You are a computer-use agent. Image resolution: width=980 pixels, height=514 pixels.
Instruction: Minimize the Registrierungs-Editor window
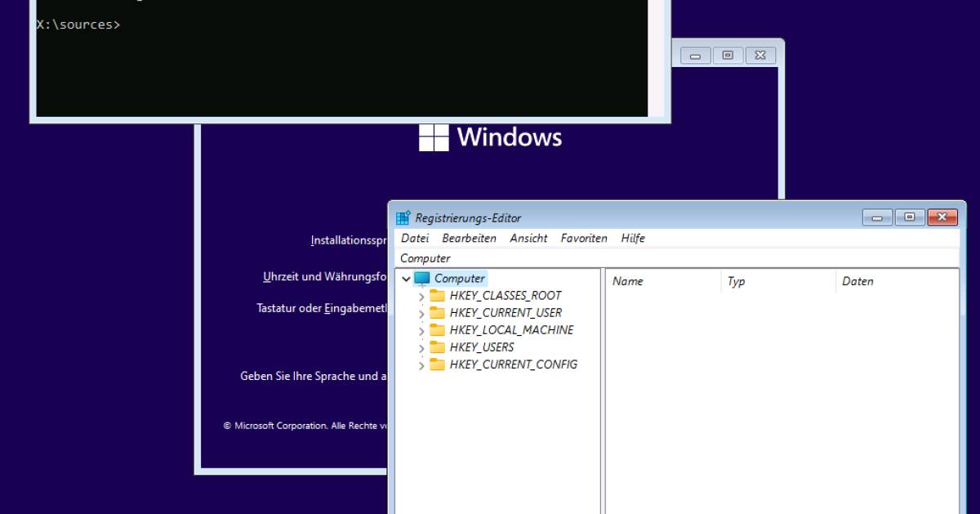pos(878,218)
